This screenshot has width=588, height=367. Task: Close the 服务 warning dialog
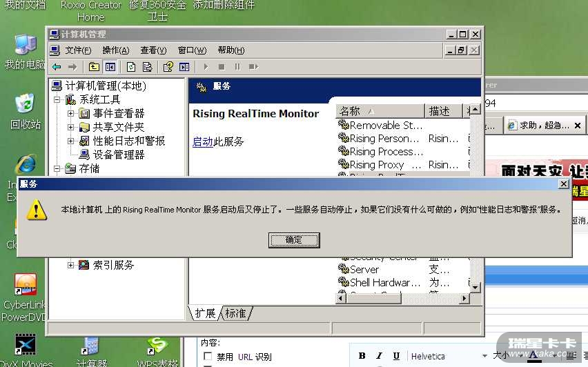(564, 183)
